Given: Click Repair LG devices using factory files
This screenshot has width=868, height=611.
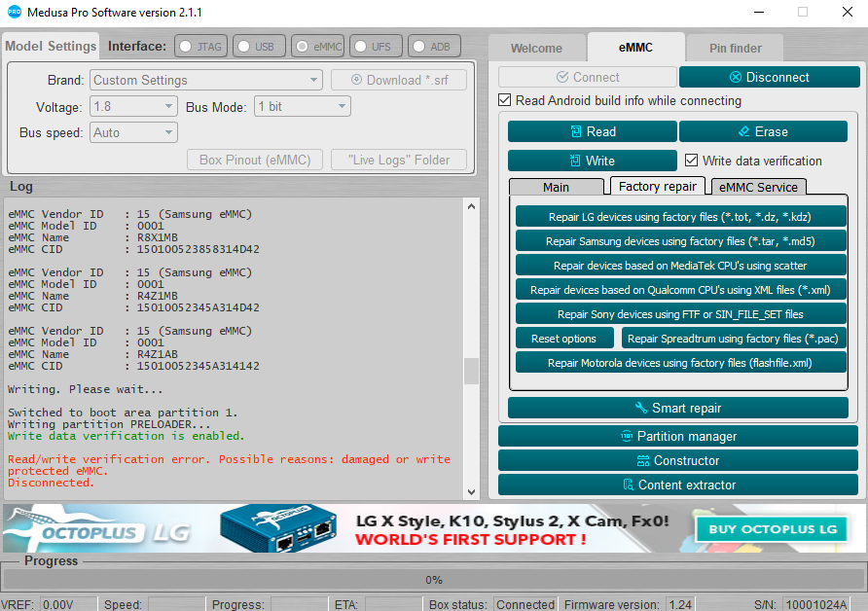Looking at the screenshot, I should [680, 217].
